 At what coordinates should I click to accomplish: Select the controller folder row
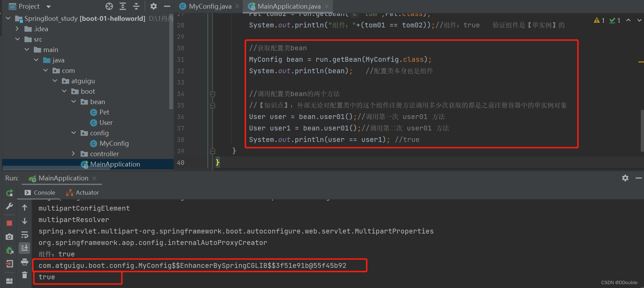point(104,154)
